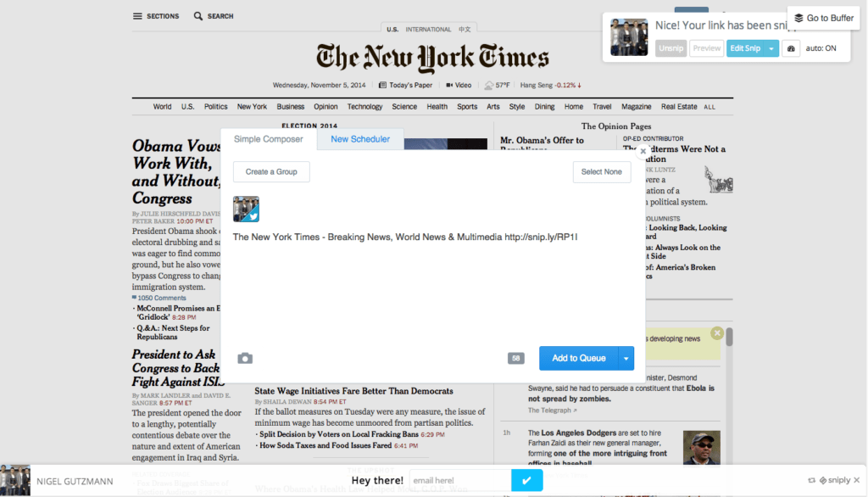This screenshot has height=497, width=868.
Task: Submit email with the blue checkmark button
Action: click(526, 480)
